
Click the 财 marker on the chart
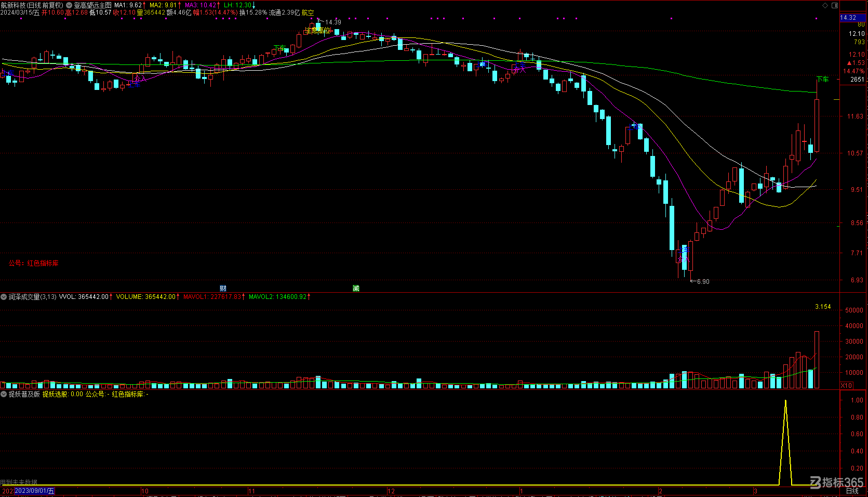tap(223, 288)
